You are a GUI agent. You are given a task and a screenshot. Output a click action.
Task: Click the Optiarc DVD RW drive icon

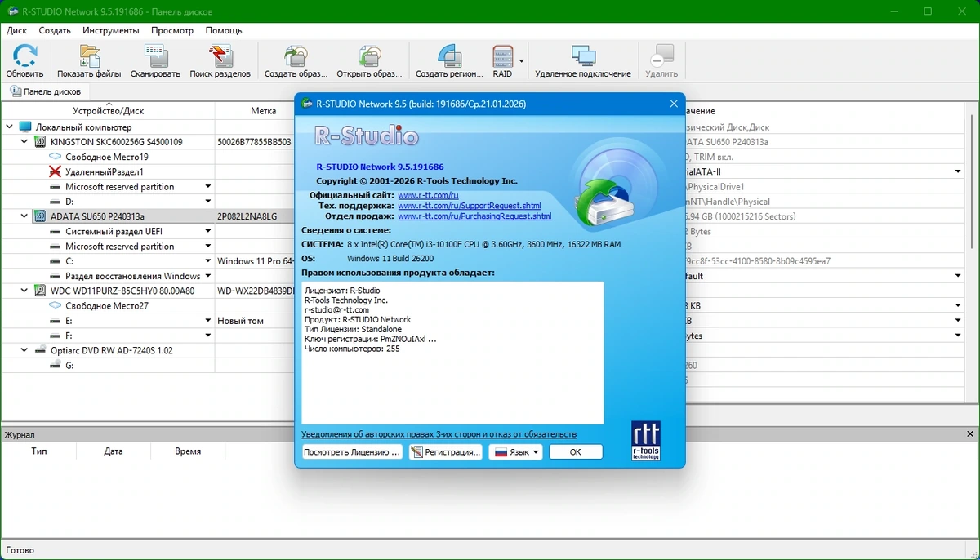point(40,350)
